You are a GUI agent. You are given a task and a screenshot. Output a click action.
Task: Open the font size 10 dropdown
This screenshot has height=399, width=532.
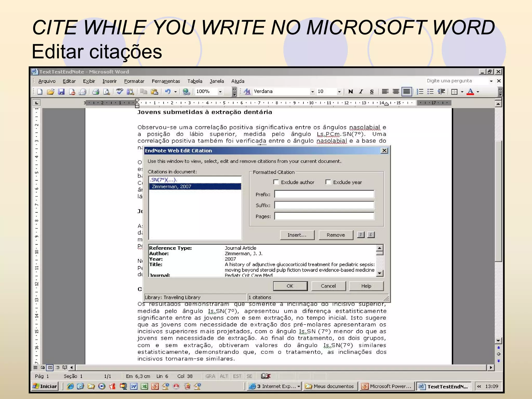coord(339,92)
